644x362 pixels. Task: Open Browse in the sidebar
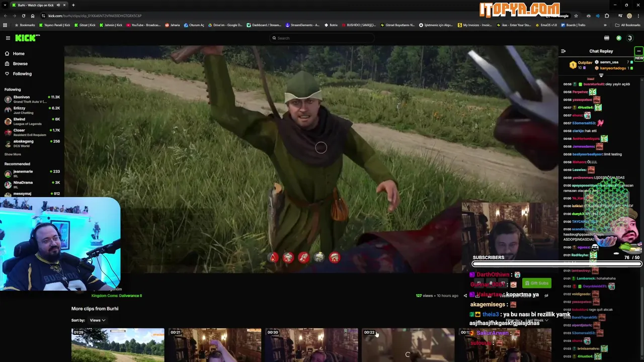point(16,63)
